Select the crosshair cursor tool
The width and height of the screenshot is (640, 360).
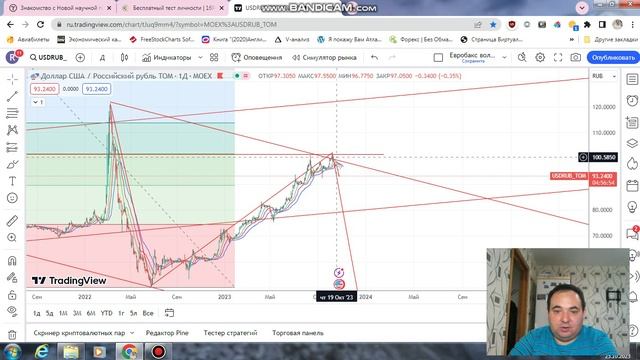coord(12,79)
